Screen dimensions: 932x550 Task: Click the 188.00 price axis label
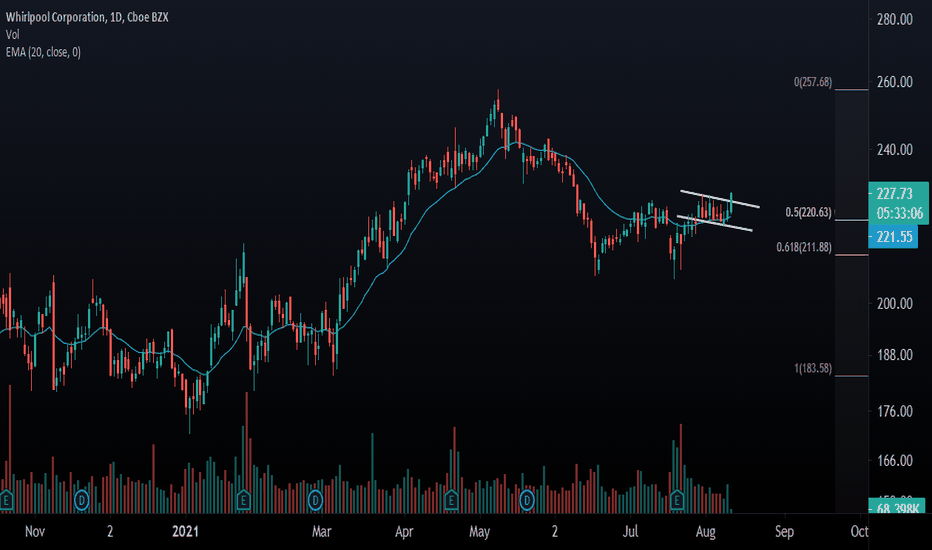coord(895,355)
